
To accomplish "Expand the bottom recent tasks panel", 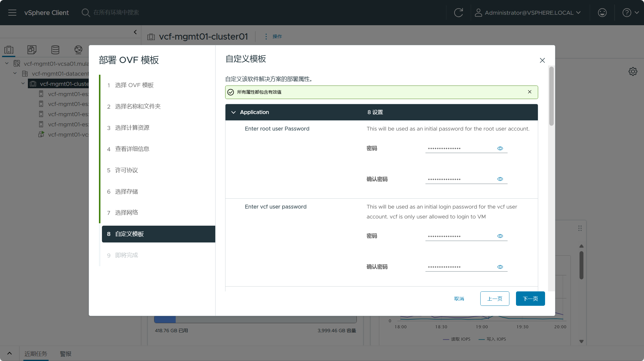I will pos(10,353).
